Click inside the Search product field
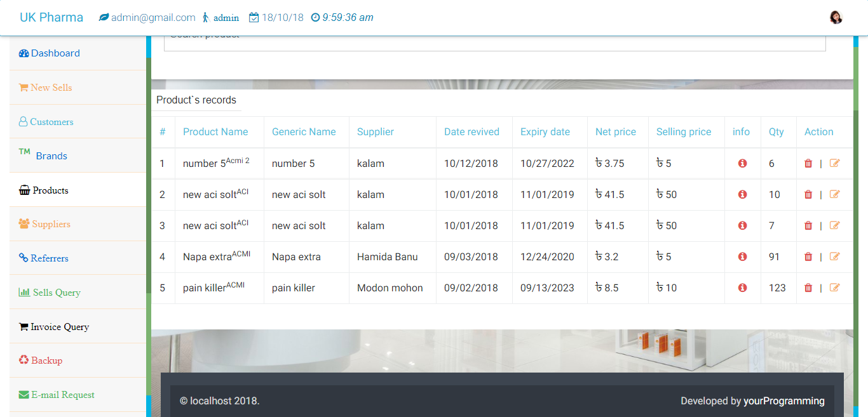Image resolution: width=868 pixels, height=417 pixels. [496, 41]
